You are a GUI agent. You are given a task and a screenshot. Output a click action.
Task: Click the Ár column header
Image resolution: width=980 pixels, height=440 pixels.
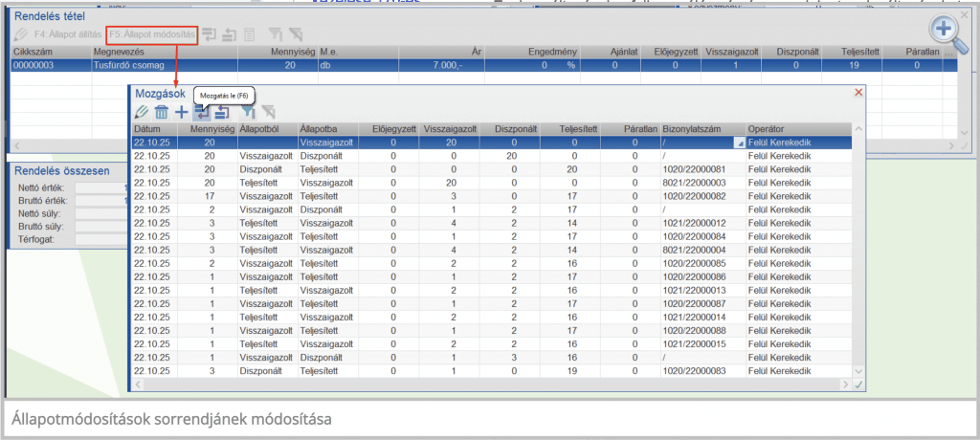click(440, 54)
